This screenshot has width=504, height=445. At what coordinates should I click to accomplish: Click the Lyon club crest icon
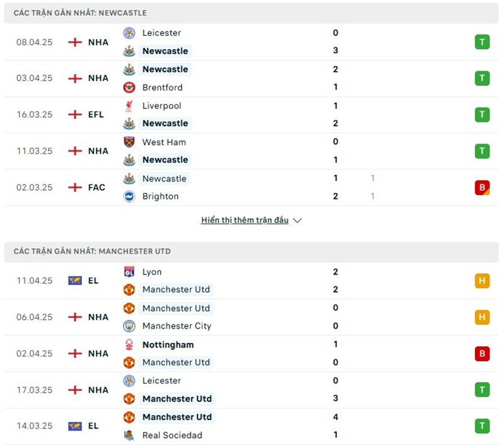129,272
